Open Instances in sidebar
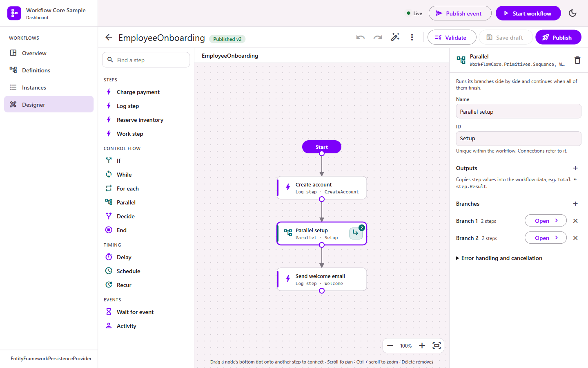 coord(49,88)
